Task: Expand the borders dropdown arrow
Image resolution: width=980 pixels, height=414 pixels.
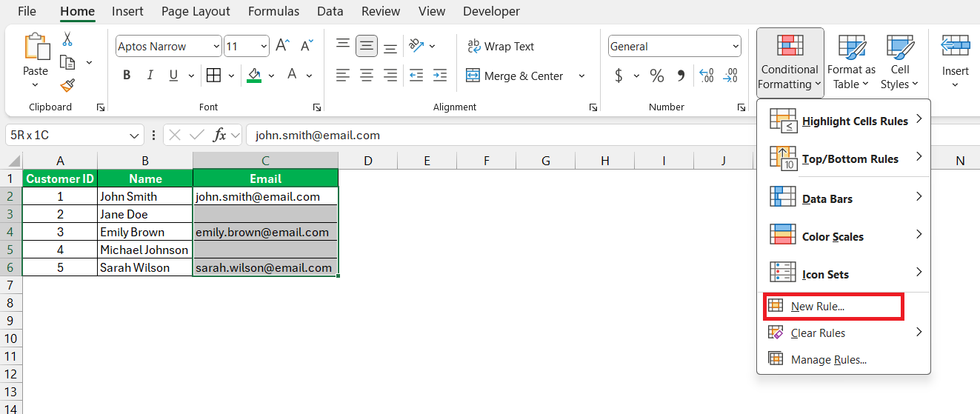Action: click(232, 76)
